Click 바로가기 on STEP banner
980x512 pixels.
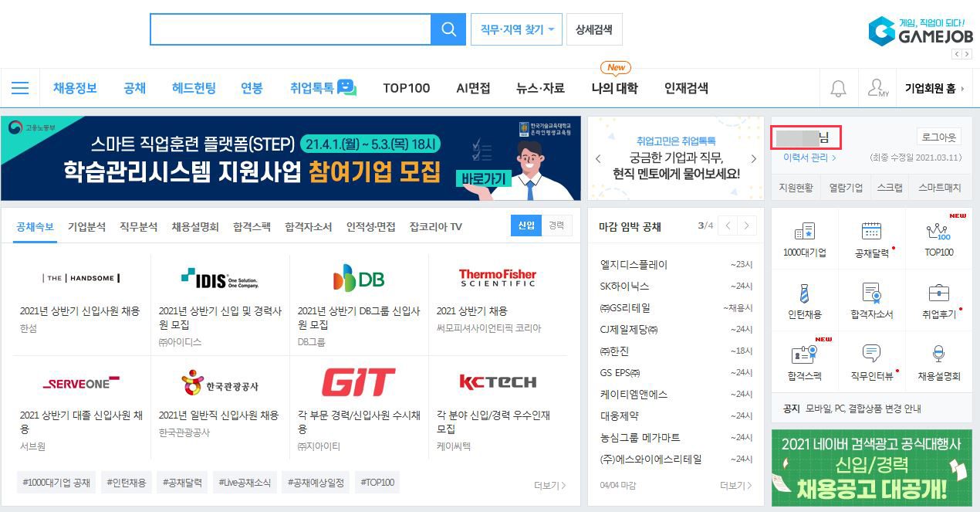tap(484, 178)
